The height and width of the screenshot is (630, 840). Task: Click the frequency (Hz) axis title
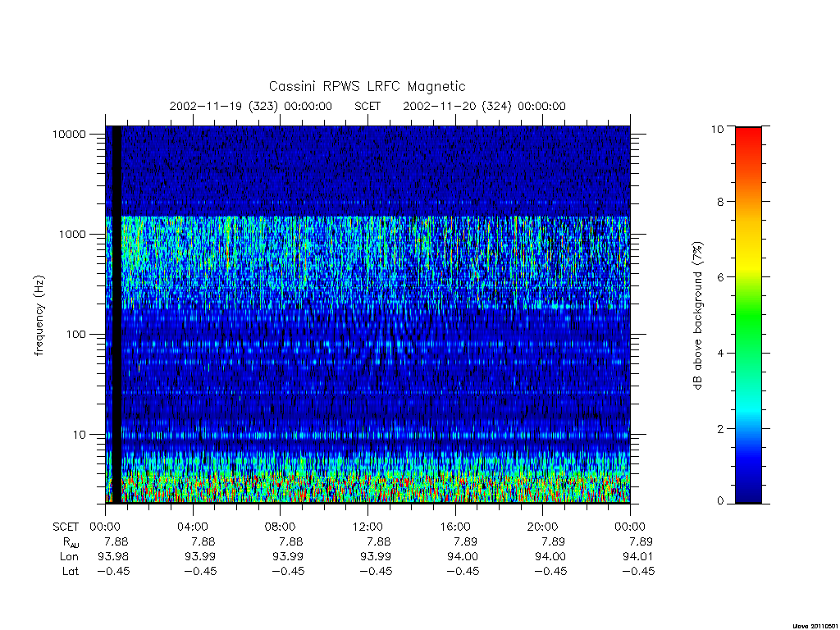click(x=39, y=316)
